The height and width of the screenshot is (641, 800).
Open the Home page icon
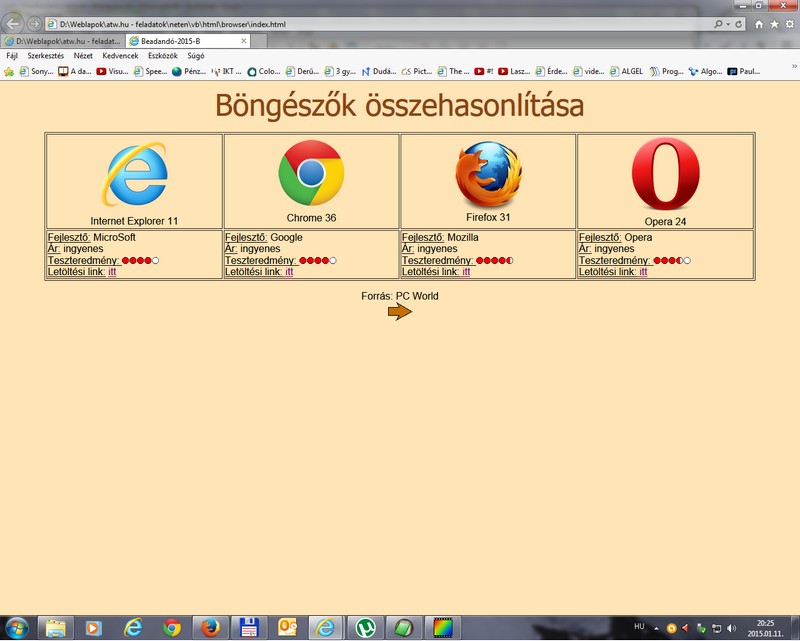(x=759, y=24)
